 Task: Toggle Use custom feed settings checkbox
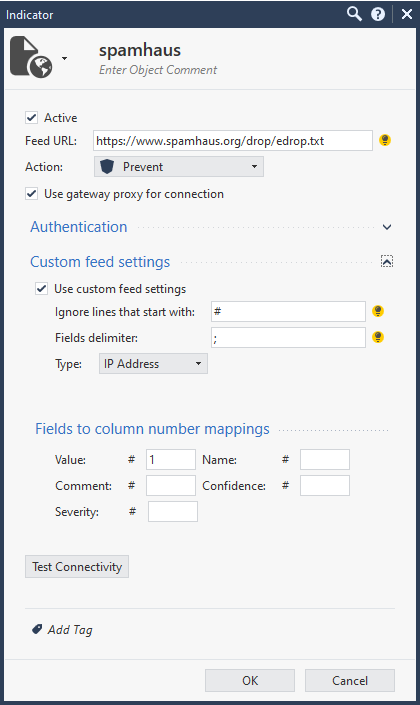tap(41, 289)
